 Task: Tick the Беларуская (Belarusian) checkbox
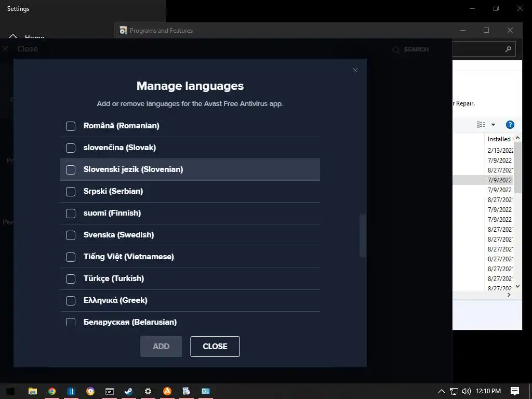[x=71, y=322]
